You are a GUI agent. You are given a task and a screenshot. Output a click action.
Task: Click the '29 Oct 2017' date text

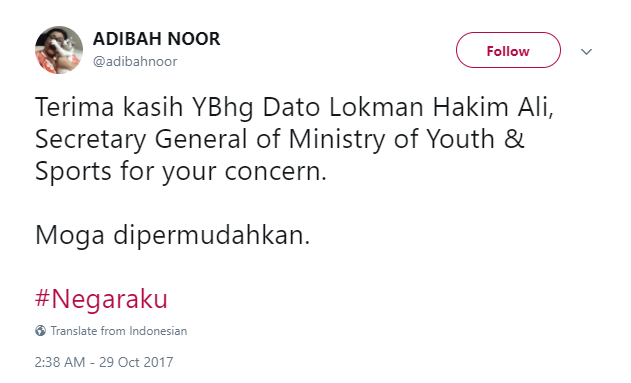tap(136, 362)
